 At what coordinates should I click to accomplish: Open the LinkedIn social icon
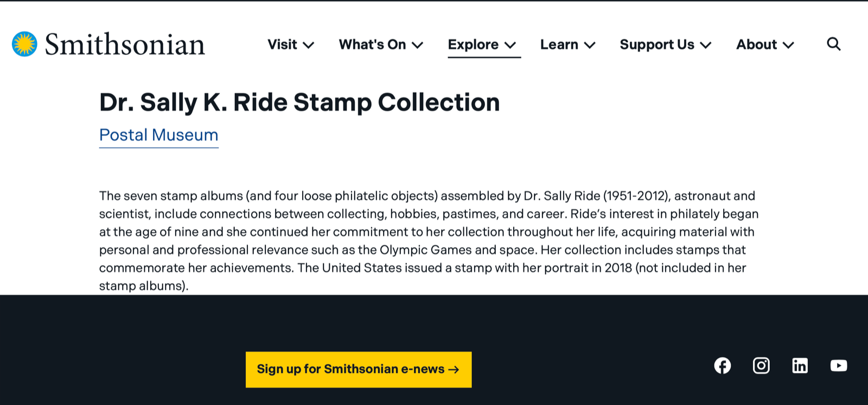click(x=800, y=365)
